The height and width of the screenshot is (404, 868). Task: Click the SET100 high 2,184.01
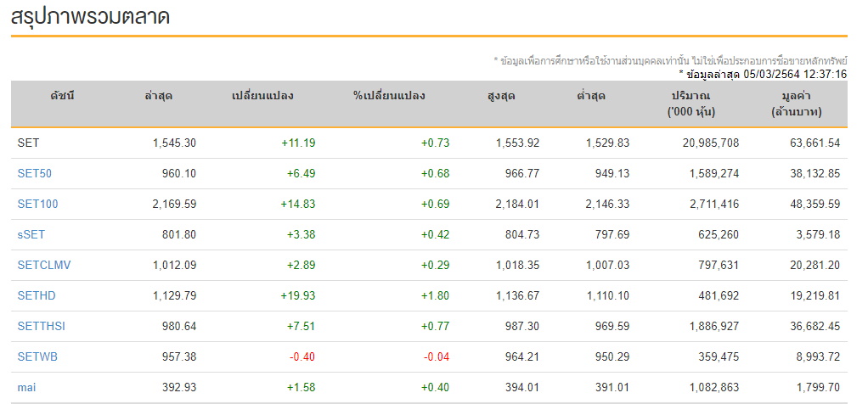517,205
